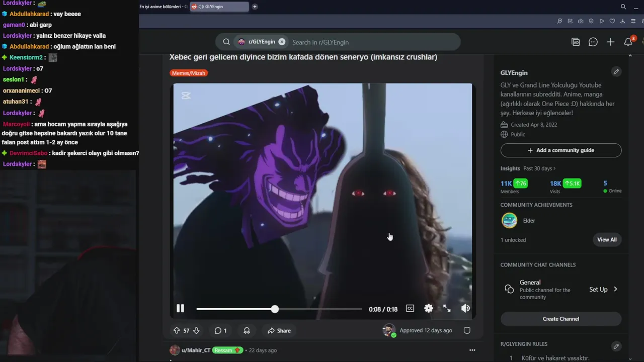644x362 pixels.
Task: Click the 'R/GLYENGIN RULES' heading
Action: pos(524,344)
